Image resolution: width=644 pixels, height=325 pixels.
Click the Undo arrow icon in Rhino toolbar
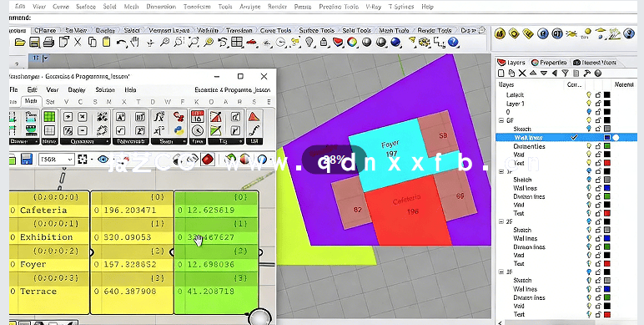point(121,42)
